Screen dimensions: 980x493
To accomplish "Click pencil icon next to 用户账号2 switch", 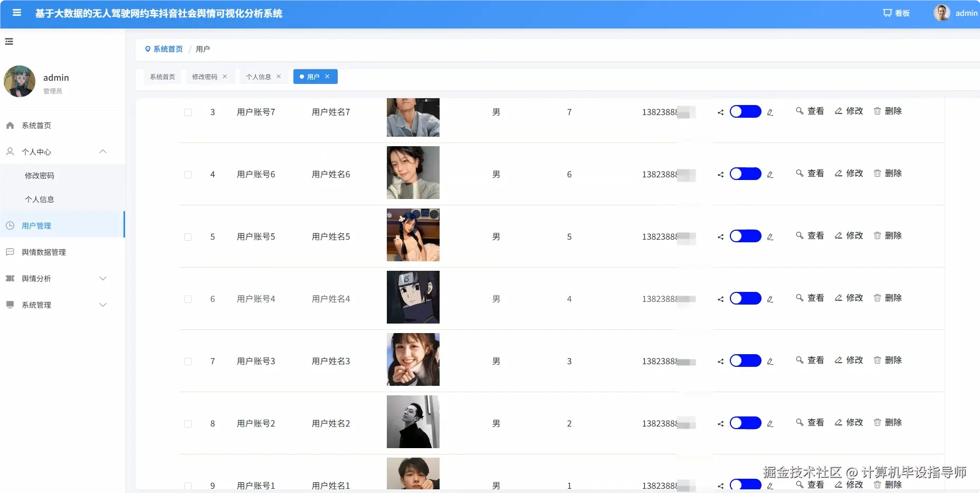I will [770, 424].
